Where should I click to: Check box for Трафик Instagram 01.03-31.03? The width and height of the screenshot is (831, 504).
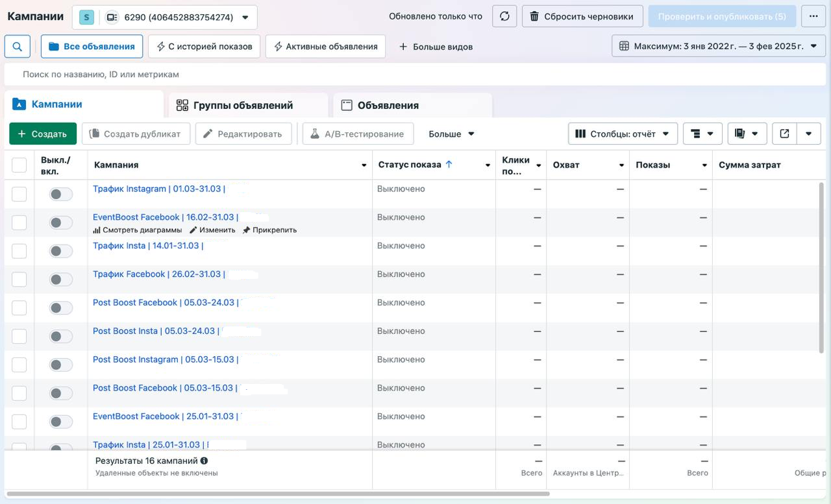pyautogui.click(x=19, y=194)
